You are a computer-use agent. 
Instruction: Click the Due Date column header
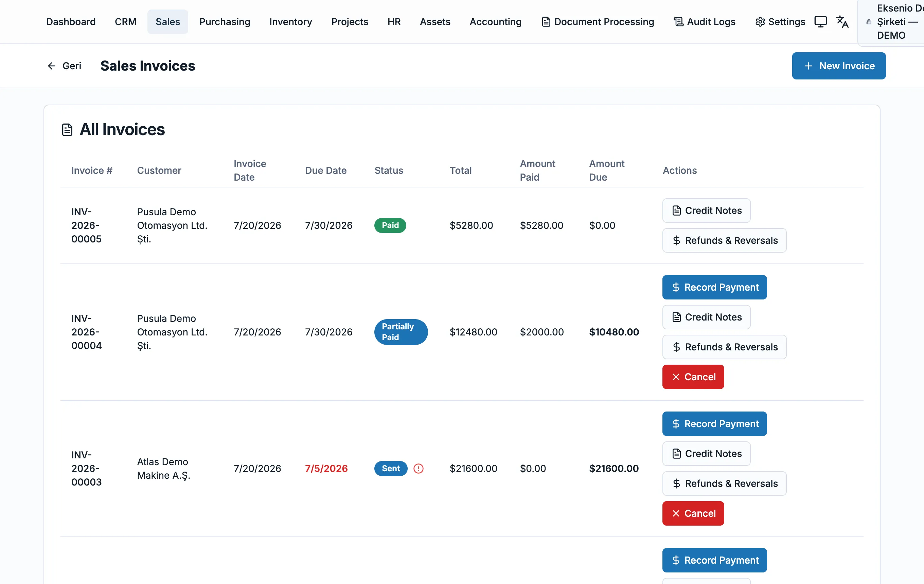coord(325,170)
